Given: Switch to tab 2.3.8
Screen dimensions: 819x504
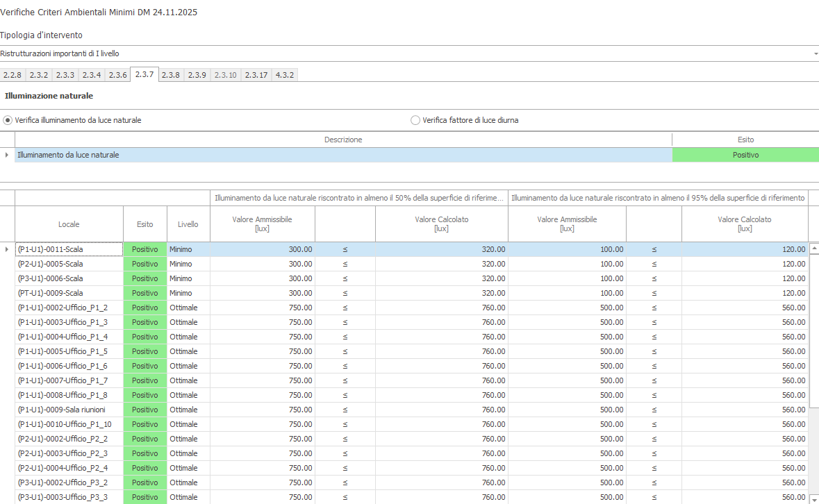Looking at the screenshot, I should pyautogui.click(x=171, y=75).
